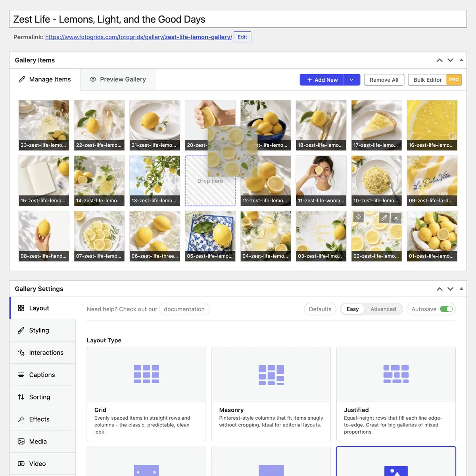
Task: Select the 16-zest-life-lemo thumbnail
Action: tap(432, 125)
